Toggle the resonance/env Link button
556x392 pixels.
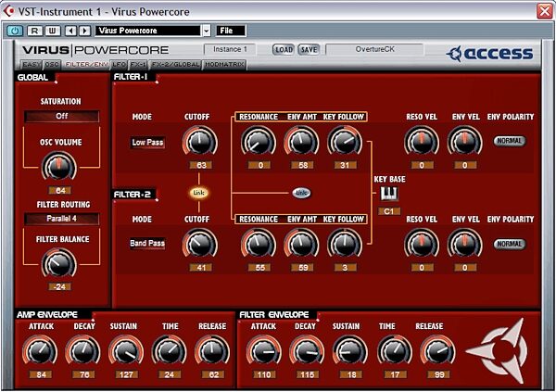pyautogui.click(x=301, y=193)
